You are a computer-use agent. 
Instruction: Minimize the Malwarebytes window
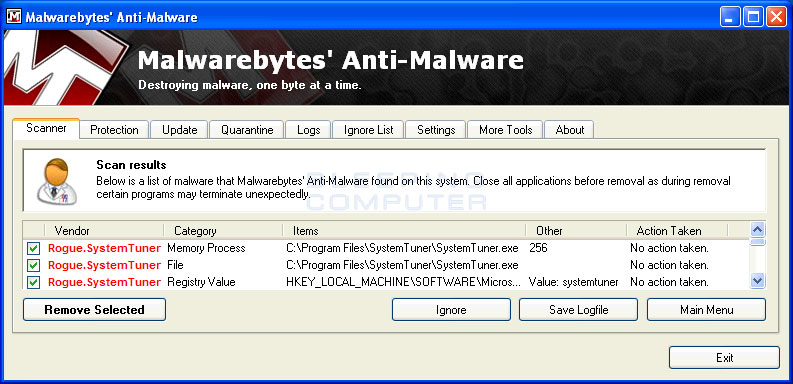point(729,17)
